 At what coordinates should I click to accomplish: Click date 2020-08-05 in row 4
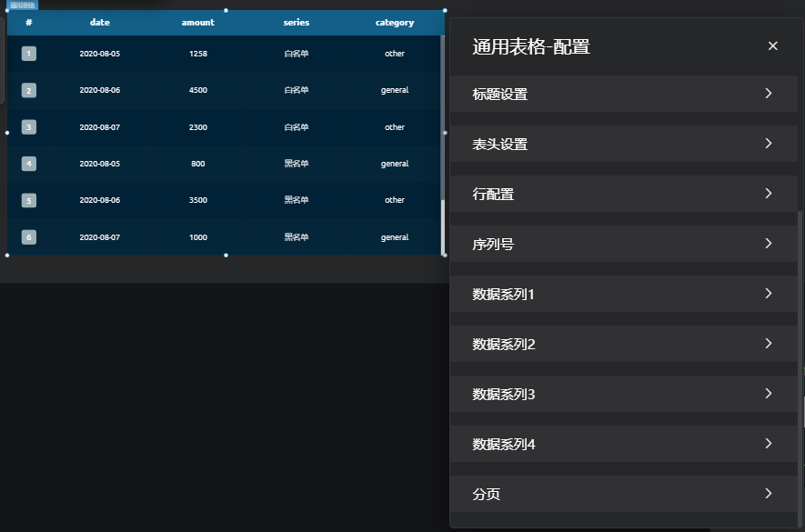[x=99, y=164]
